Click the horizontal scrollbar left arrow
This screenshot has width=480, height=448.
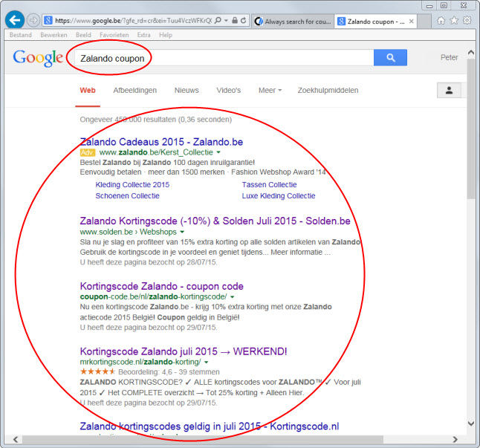[16, 440]
